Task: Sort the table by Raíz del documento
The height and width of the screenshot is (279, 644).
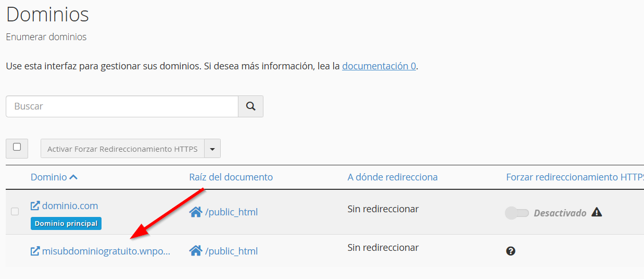Action: pos(231,177)
